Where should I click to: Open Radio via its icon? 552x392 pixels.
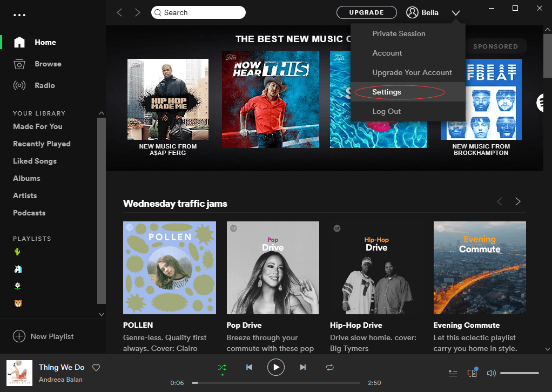19,85
